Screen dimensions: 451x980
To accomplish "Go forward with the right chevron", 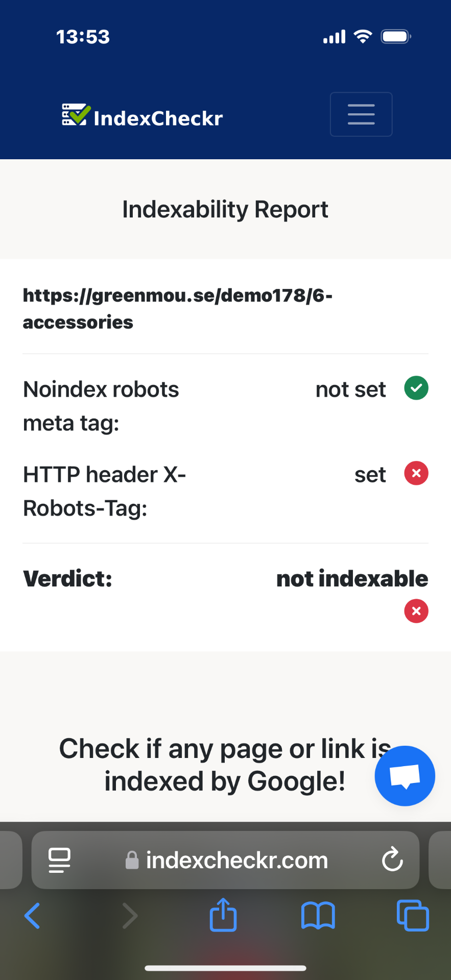I will 130,916.
